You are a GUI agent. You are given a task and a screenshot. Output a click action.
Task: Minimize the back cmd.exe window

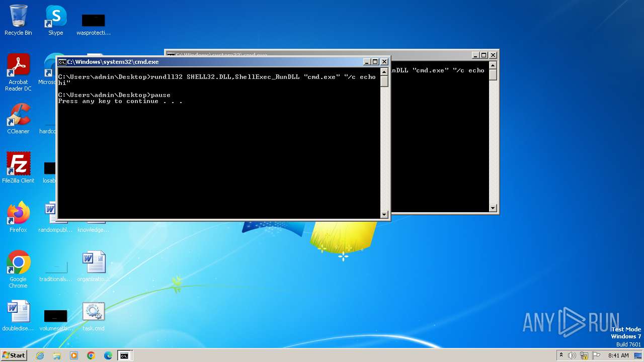pos(475,55)
